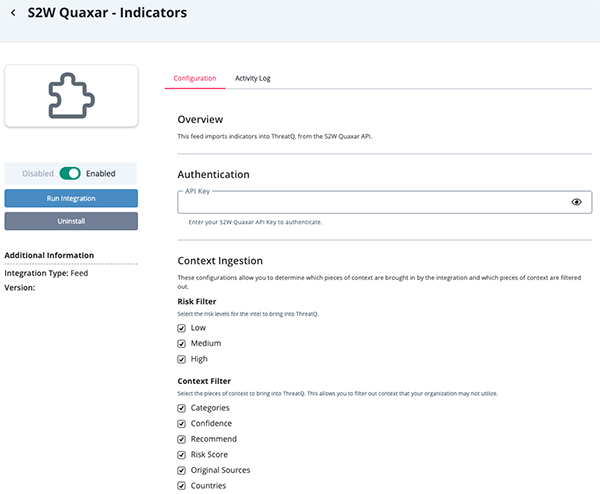The height and width of the screenshot is (494, 600).
Task: Click the puzzle piece integration logo
Action: (x=71, y=96)
